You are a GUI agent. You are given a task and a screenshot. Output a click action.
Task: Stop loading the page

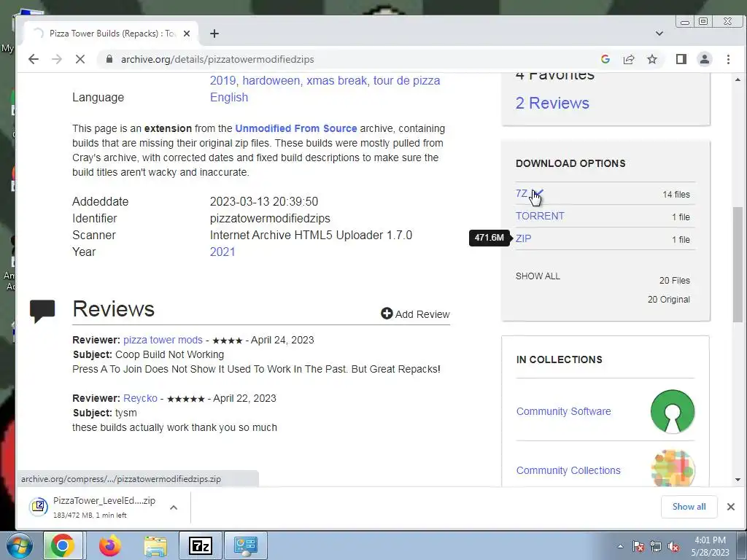coord(80,59)
